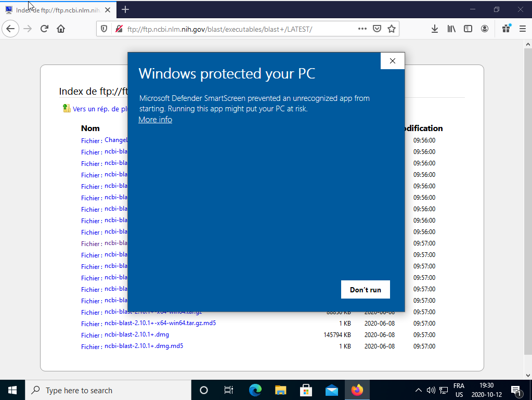Image resolution: width=532 pixels, height=400 pixels.
Task: Launch Microsoft Edge from taskbar
Action: (255, 390)
